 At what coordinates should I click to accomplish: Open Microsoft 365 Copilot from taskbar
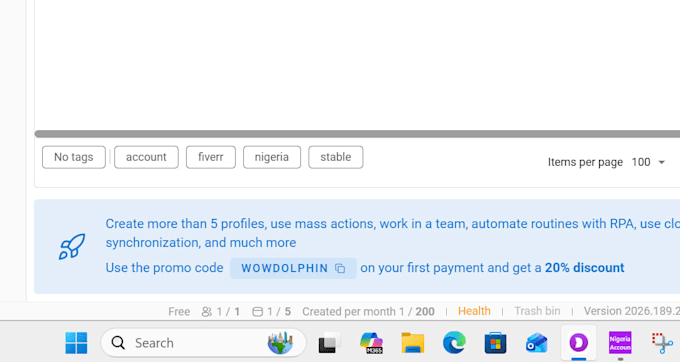[371, 343]
